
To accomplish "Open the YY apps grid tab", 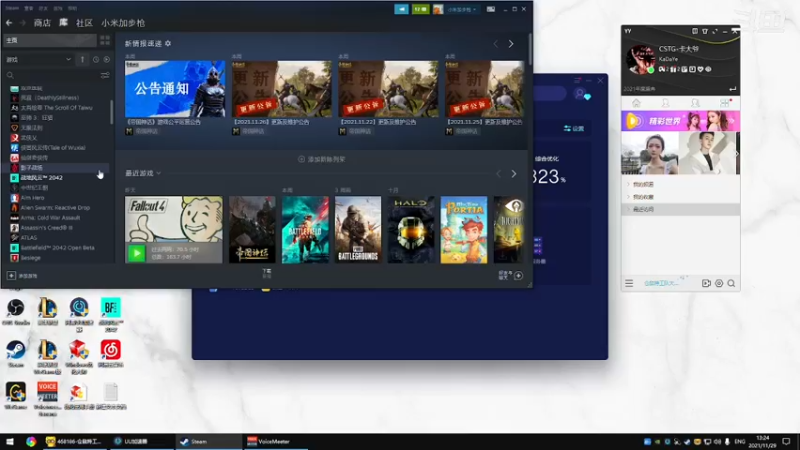I will coord(725,103).
